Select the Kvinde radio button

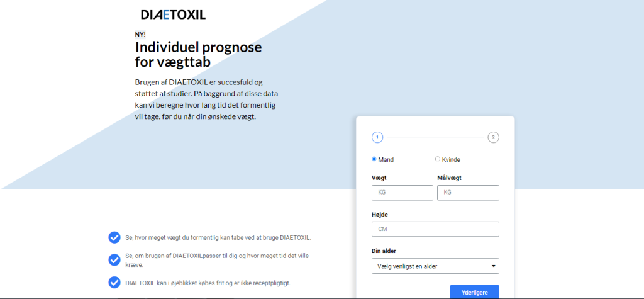pos(438,159)
